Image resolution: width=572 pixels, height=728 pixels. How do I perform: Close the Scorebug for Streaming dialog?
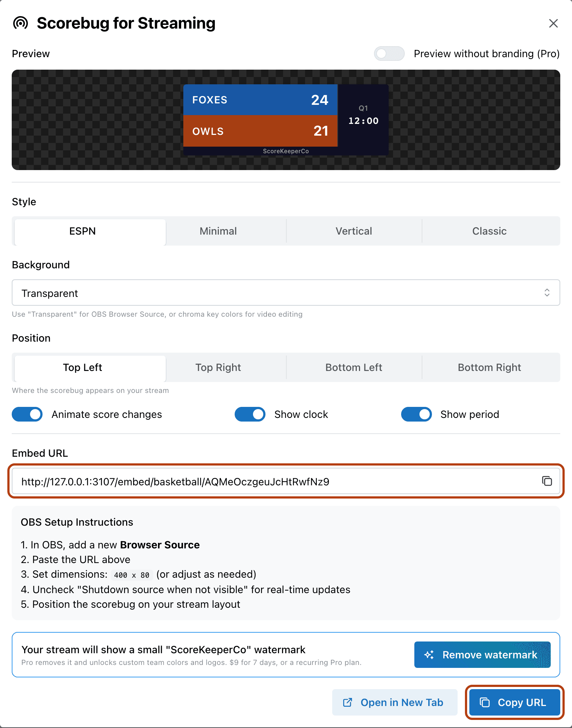point(553,23)
